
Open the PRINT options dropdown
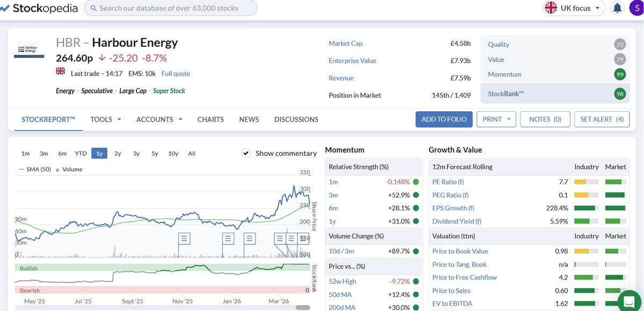496,119
